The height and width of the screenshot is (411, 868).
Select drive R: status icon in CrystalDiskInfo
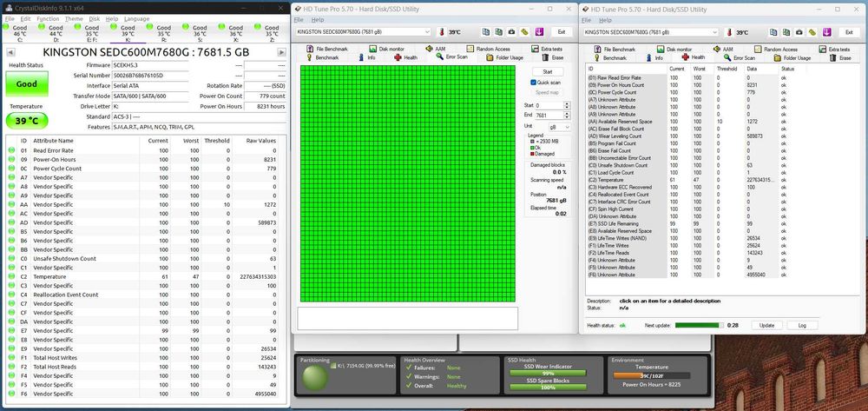(x=150, y=26)
